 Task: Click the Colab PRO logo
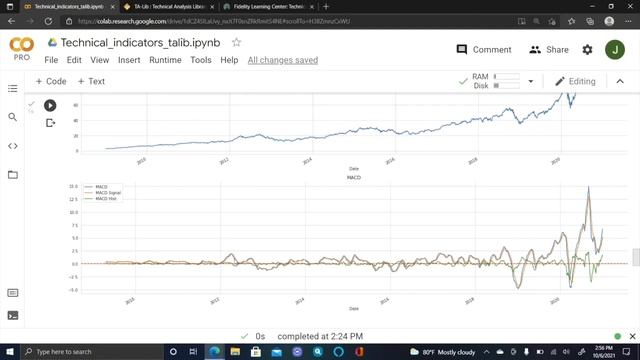coord(22,49)
